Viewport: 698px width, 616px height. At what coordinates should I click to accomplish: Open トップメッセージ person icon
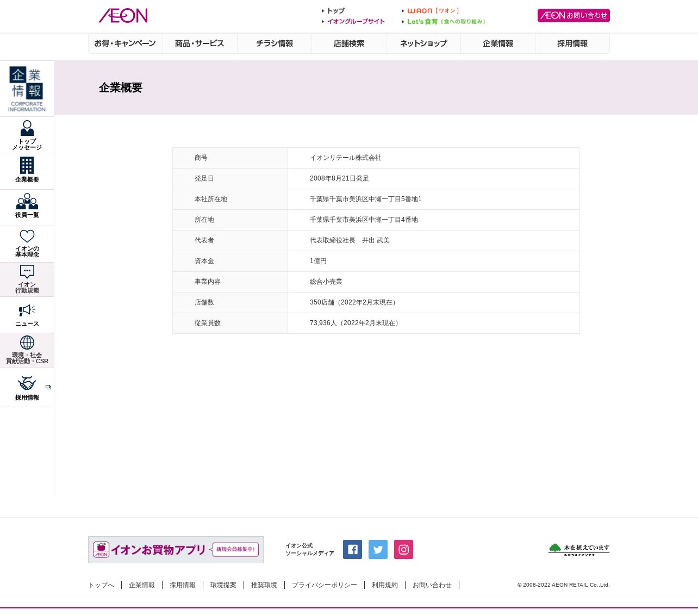coord(27,128)
